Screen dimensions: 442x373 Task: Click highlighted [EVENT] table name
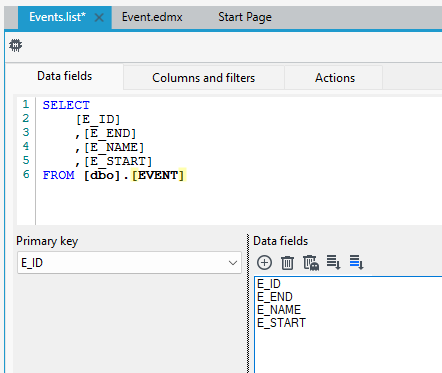[x=158, y=175]
